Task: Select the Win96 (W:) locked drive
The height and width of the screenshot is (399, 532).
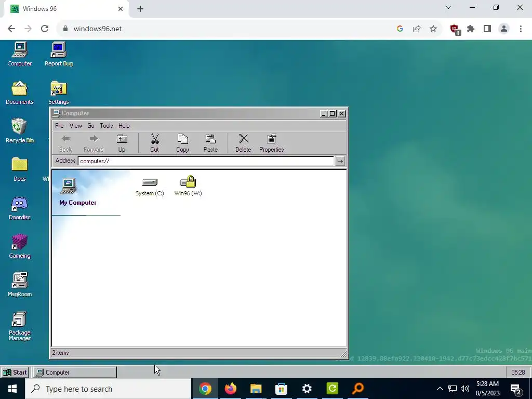Action: [188, 187]
